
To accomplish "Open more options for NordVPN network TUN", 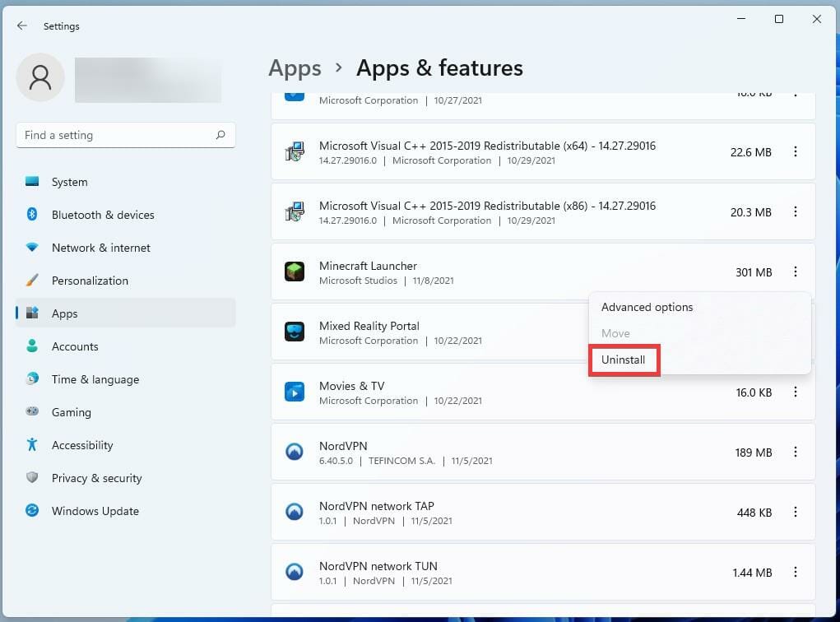I will (x=795, y=572).
